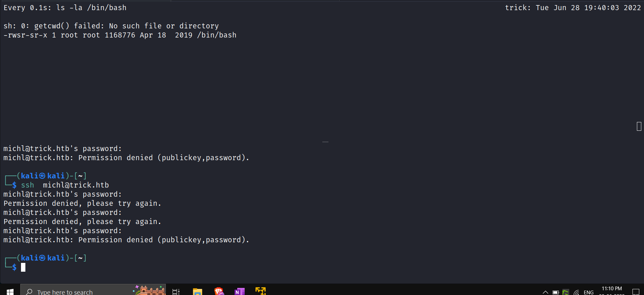Viewport: 644px width, 295px height.
Task: Open Task View from the taskbar
Action: (x=176, y=291)
